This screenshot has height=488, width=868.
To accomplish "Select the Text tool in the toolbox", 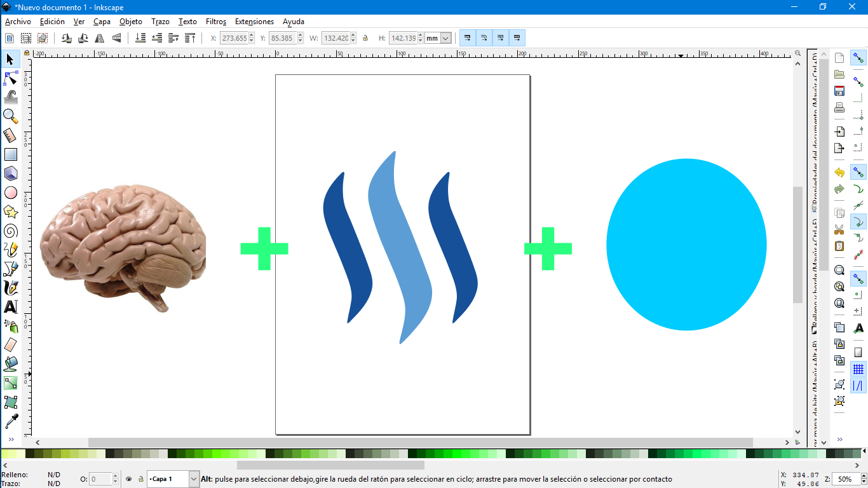I will coord(11,307).
